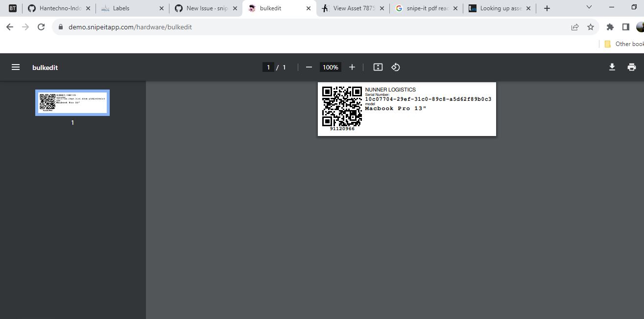644x319 pixels.
Task: Open the browser extensions puzzle icon
Action: click(610, 27)
